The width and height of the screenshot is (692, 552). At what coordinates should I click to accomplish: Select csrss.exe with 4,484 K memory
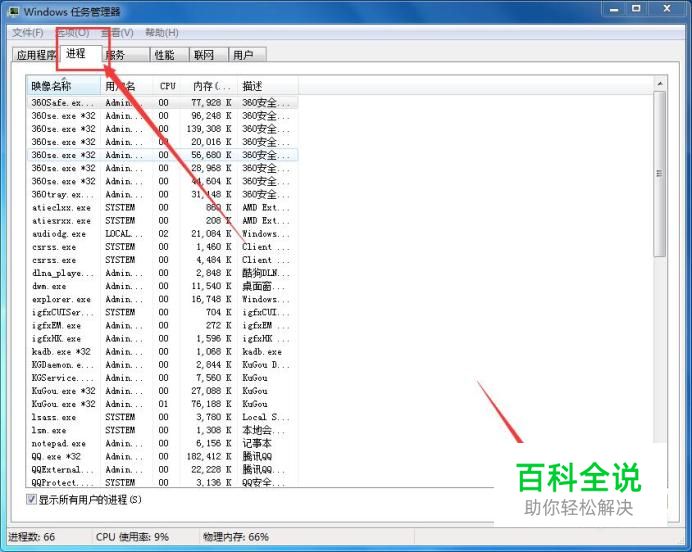click(x=162, y=260)
